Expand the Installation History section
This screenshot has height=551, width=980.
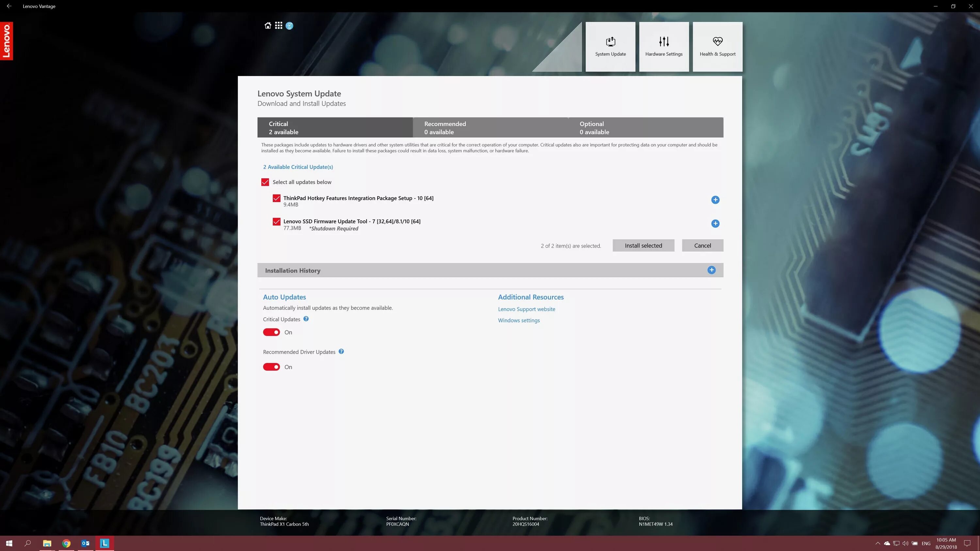(x=711, y=270)
